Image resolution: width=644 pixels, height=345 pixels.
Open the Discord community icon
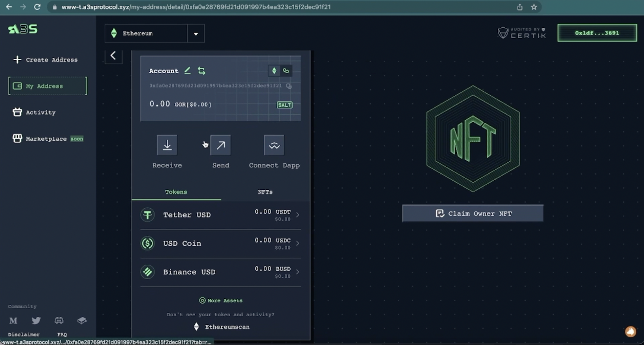tap(59, 320)
